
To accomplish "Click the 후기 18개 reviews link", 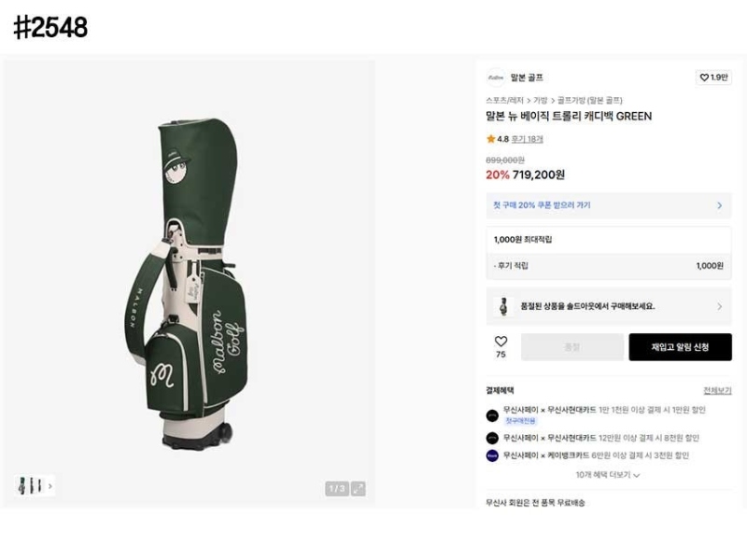I will (x=527, y=139).
